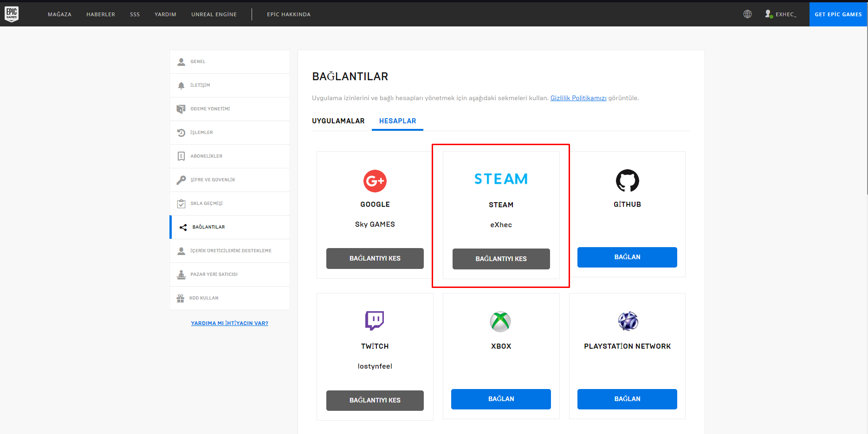Click the Twitch logo

(375, 320)
